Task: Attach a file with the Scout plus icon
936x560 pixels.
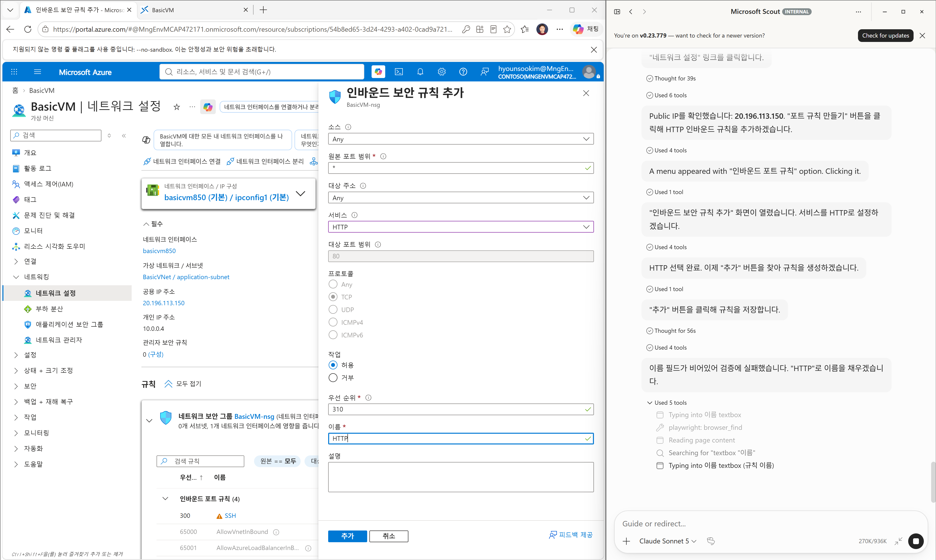Action: [627, 541]
